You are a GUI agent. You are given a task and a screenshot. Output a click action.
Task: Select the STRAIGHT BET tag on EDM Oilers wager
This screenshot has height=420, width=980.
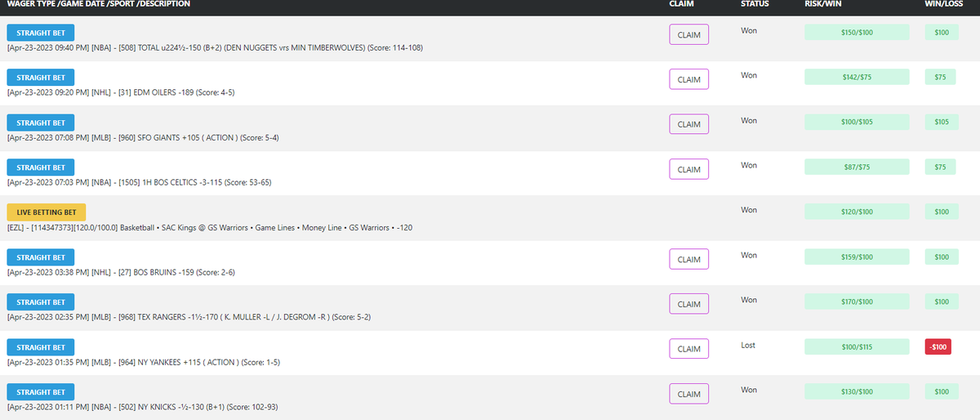click(41, 78)
